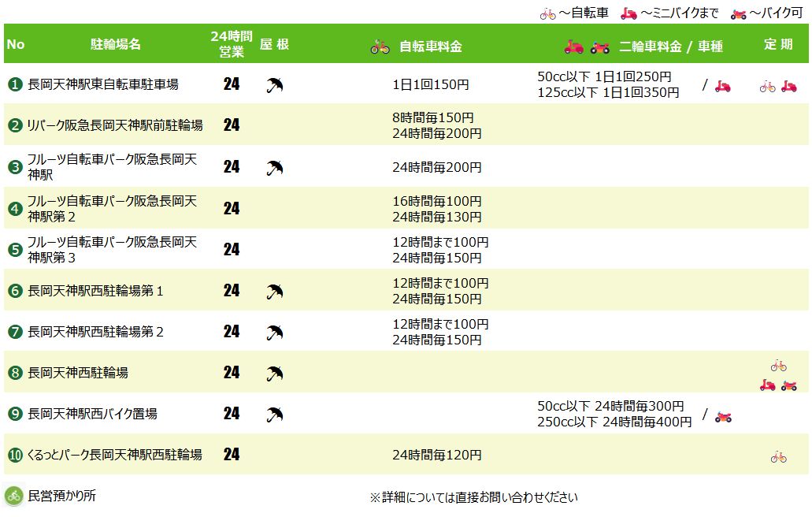Click the red scooter icon beside ～ミニバイクまで in the legend

point(629,13)
